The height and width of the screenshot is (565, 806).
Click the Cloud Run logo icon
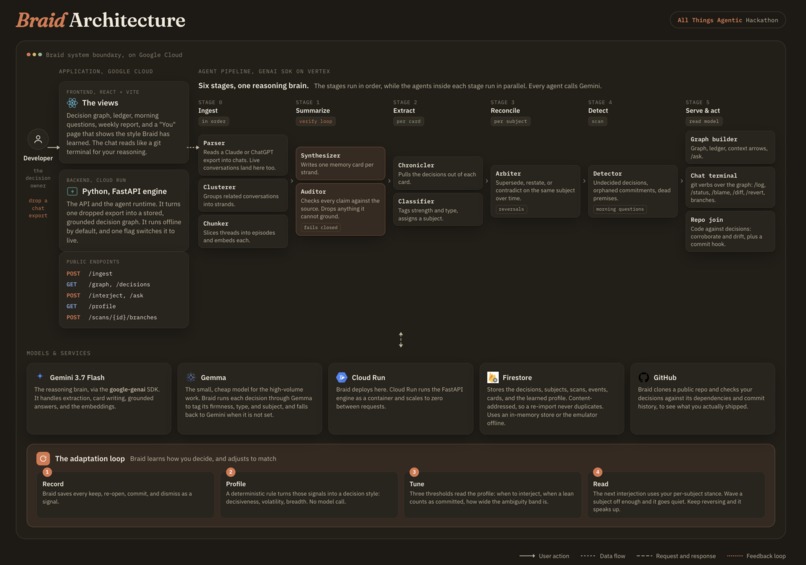tap(341, 377)
